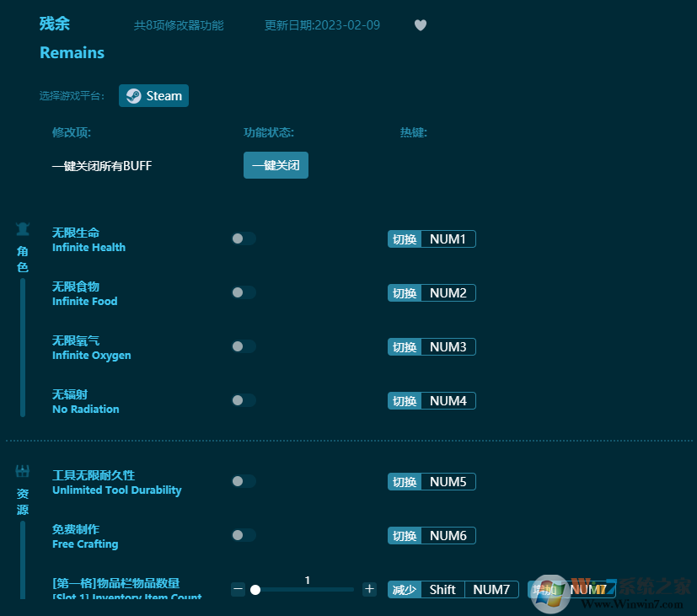
Task: Click the heart favorite icon
Action: pyautogui.click(x=420, y=25)
